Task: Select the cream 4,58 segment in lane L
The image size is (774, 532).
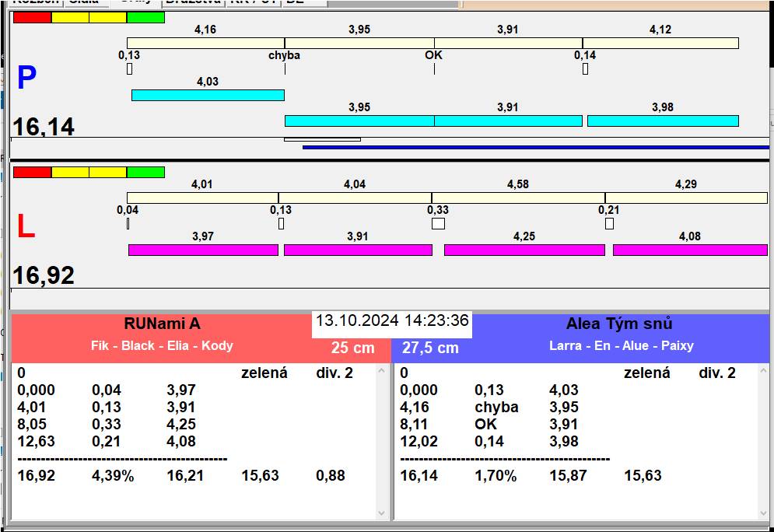Action: tap(518, 198)
